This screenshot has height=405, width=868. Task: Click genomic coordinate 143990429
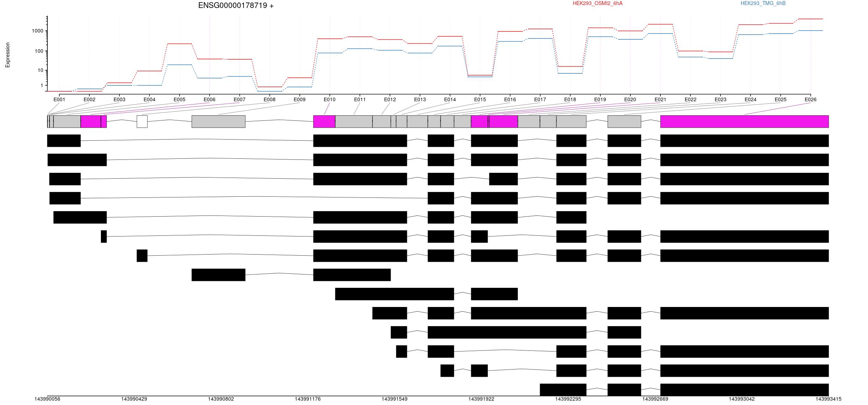coord(134,399)
